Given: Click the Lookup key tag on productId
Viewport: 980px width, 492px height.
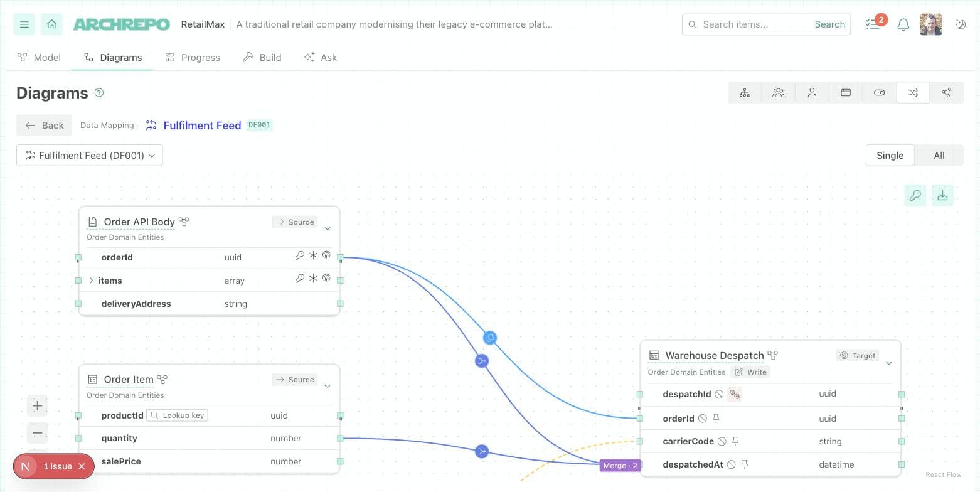Looking at the screenshot, I should tap(178, 415).
